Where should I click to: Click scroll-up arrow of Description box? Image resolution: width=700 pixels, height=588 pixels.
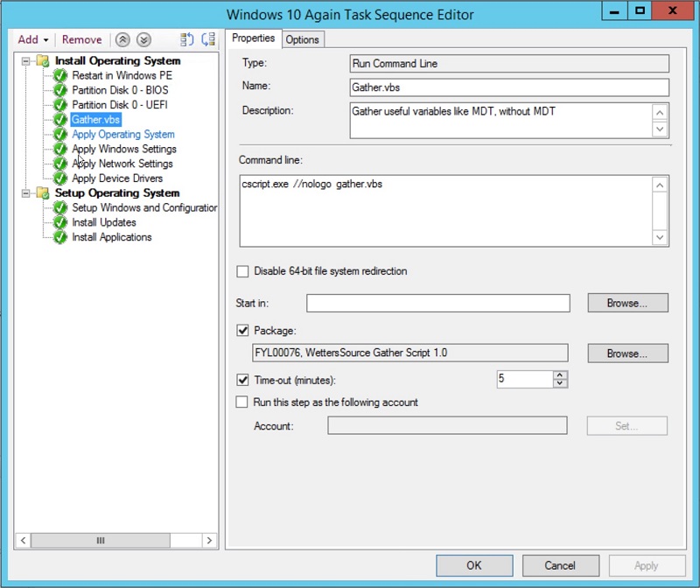tap(660, 112)
